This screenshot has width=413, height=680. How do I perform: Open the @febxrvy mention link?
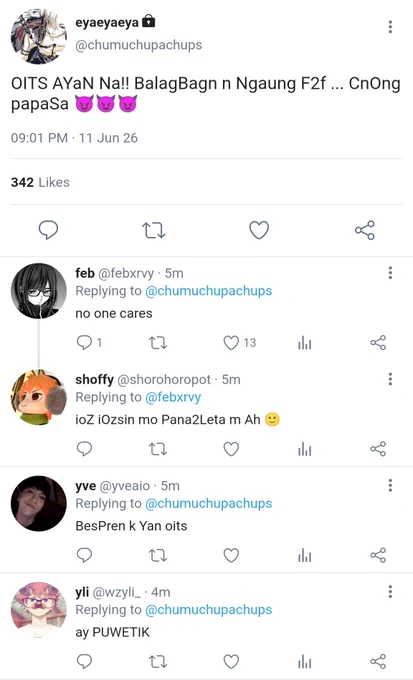173,397
